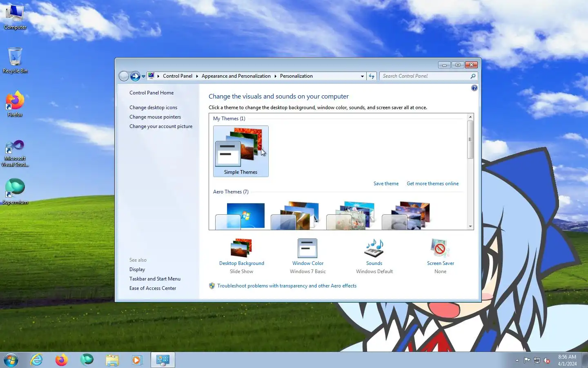Open the network tray icon
The width and height of the screenshot is (588, 368).
(x=537, y=360)
